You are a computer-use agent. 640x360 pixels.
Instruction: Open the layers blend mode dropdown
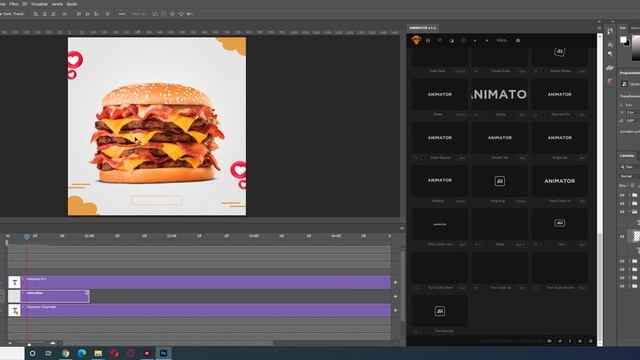629,176
